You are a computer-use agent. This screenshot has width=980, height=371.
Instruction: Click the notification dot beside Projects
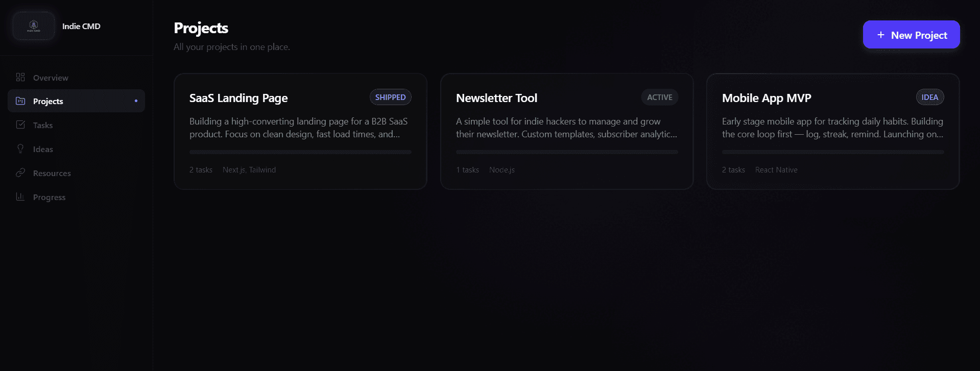(x=136, y=101)
